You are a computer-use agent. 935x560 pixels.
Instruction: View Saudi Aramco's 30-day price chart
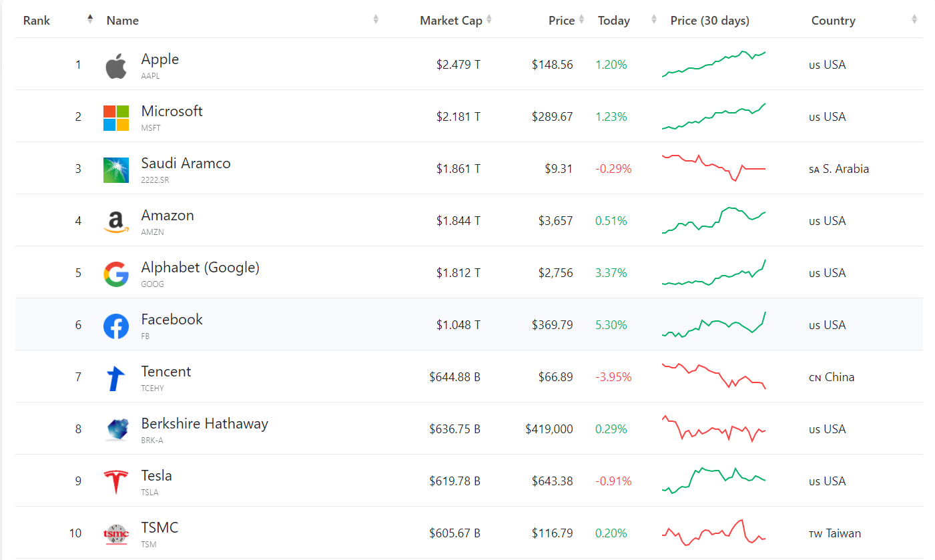point(714,168)
